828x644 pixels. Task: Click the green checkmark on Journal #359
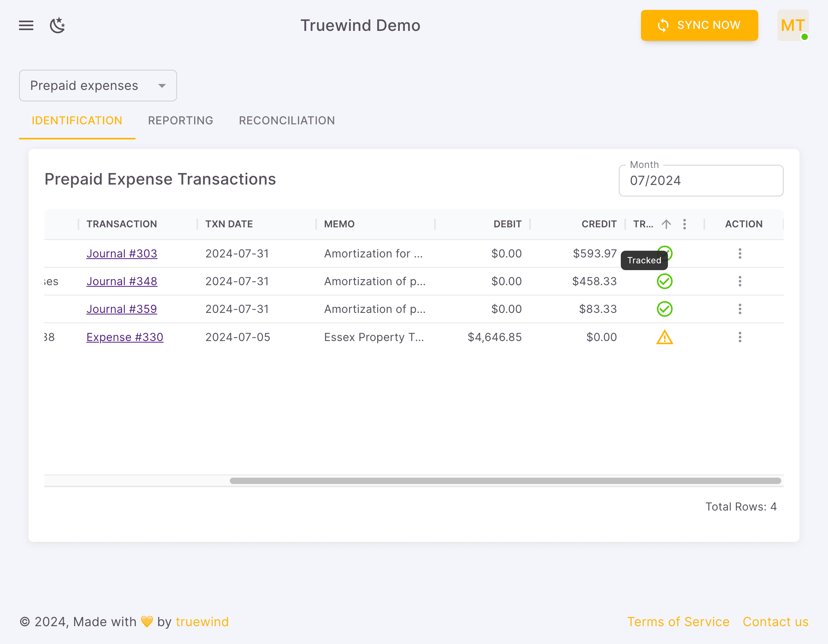pyautogui.click(x=665, y=309)
